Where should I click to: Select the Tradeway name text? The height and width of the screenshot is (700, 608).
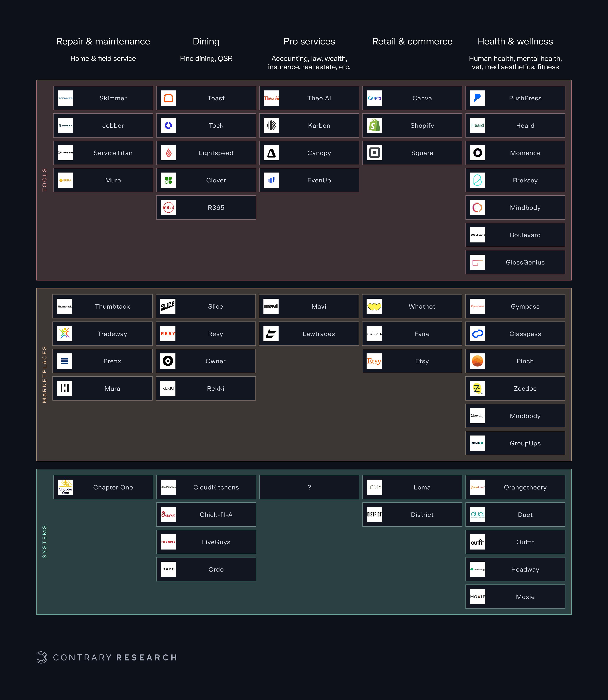pyautogui.click(x=112, y=334)
